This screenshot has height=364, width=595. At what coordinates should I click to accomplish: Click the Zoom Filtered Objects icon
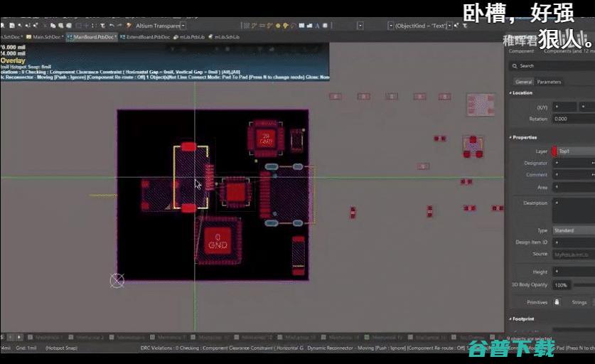[x=36, y=26]
